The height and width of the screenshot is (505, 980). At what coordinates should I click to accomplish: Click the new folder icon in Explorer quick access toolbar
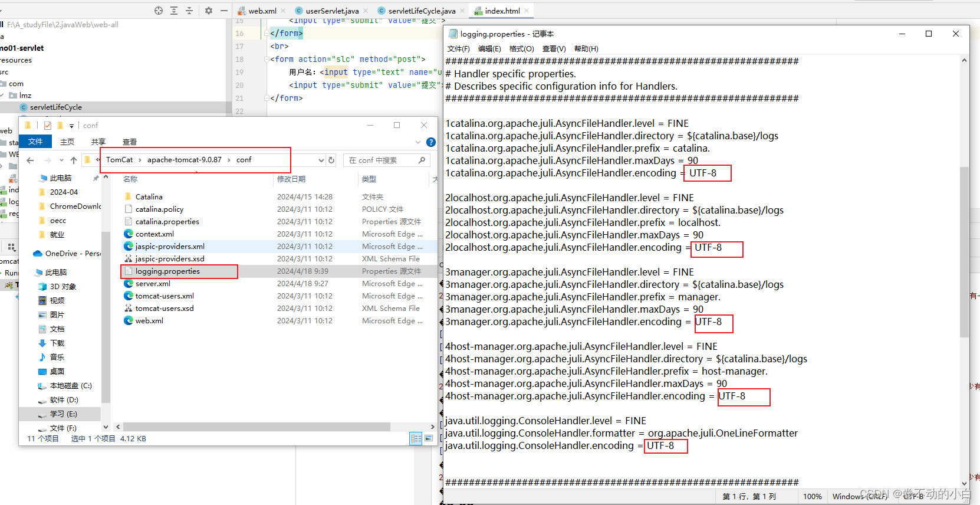[60, 125]
